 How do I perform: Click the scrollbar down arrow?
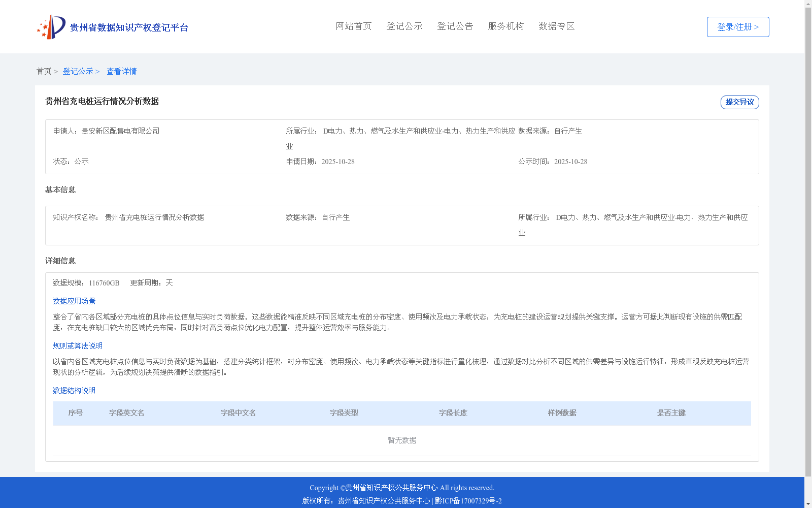coord(808,504)
